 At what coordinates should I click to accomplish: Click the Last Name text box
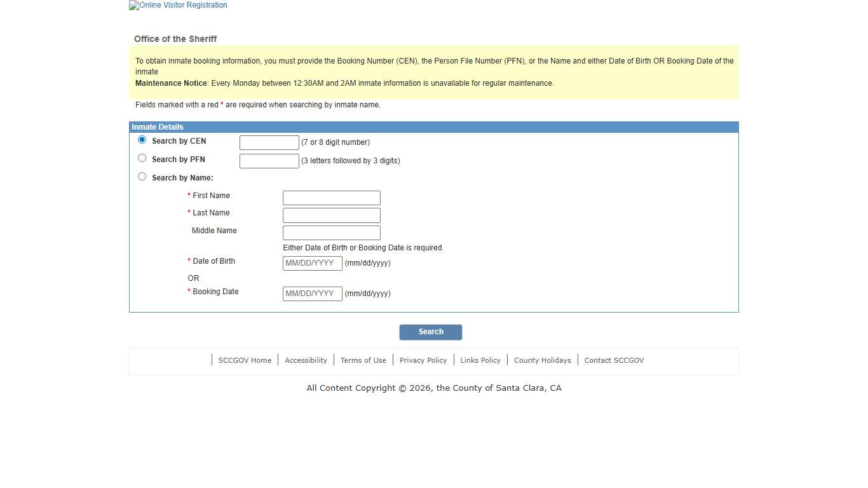point(331,215)
